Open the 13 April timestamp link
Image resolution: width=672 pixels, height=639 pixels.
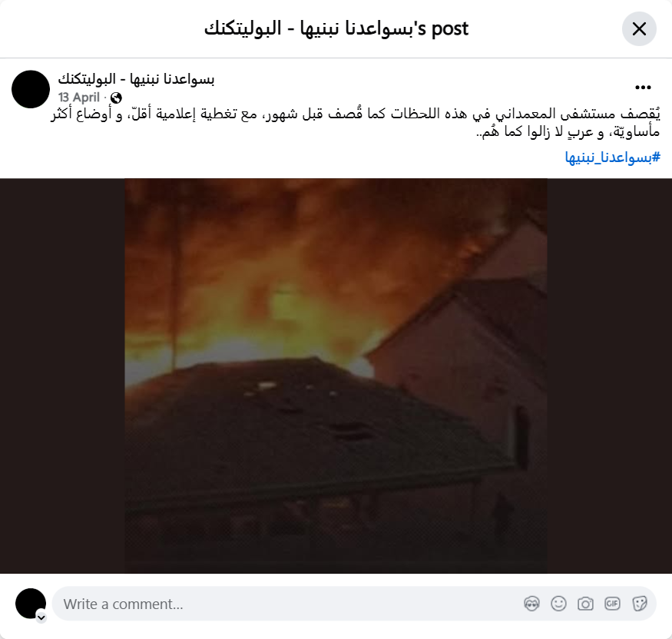tap(79, 98)
